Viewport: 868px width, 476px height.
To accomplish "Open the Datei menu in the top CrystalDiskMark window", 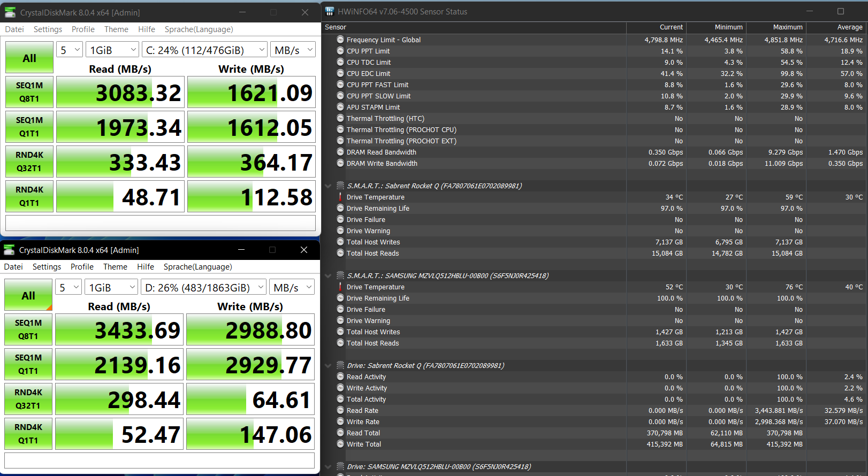I will point(14,29).
